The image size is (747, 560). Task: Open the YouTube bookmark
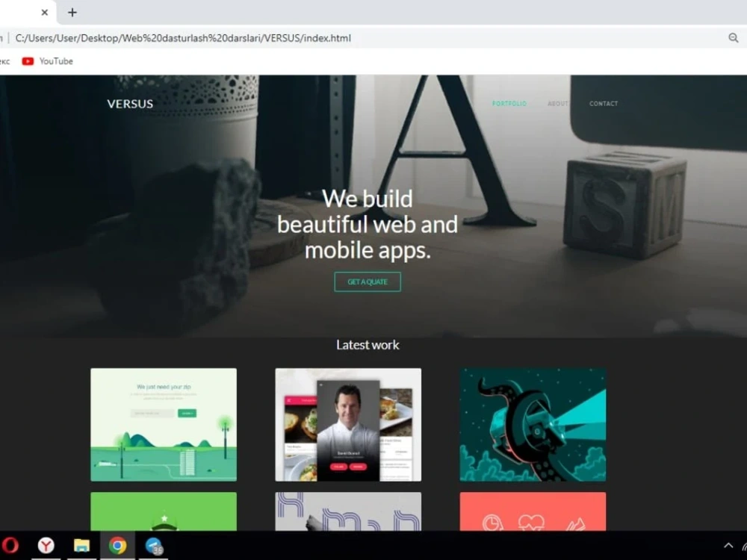click(x=46, y=61)
